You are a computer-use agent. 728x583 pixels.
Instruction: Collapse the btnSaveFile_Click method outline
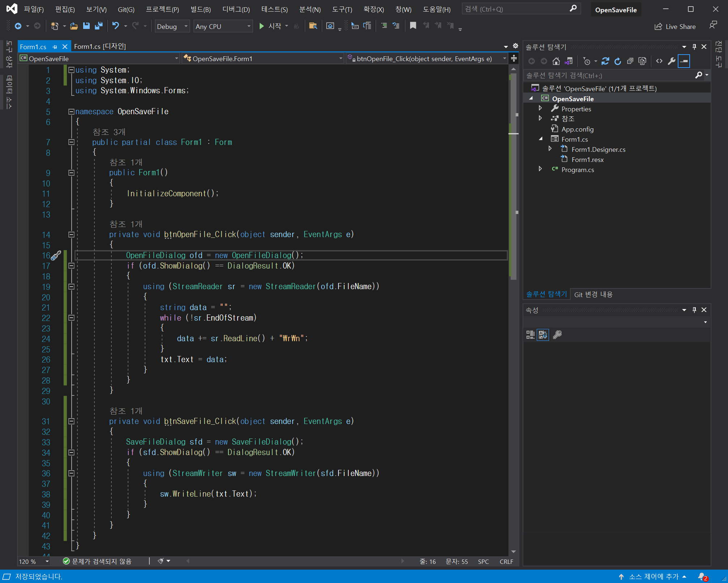coord(71,421)
